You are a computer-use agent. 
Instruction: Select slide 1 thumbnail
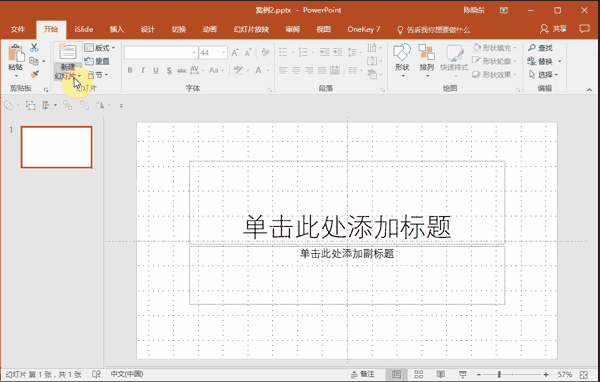pos(57,147)
